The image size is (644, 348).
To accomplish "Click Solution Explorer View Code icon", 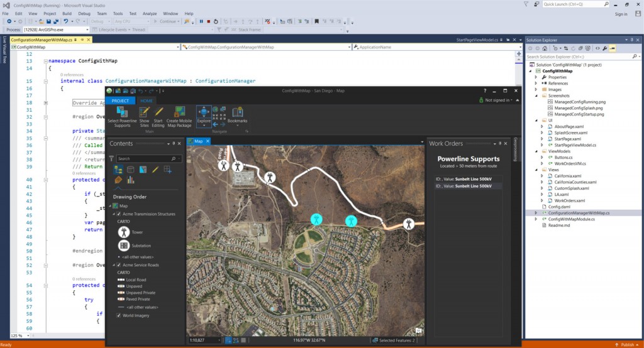I will coord(597,48).
